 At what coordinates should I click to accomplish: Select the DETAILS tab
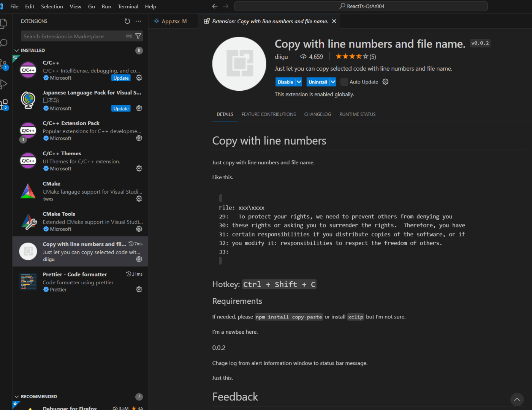225,114
